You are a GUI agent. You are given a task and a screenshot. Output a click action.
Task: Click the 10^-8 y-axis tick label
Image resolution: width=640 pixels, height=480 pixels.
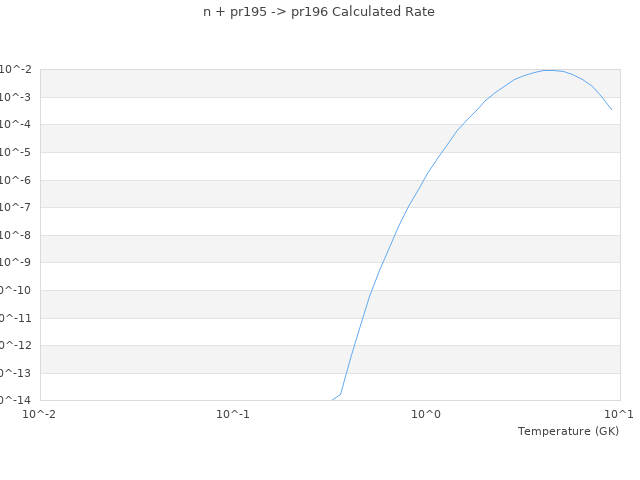coord(16,235)
